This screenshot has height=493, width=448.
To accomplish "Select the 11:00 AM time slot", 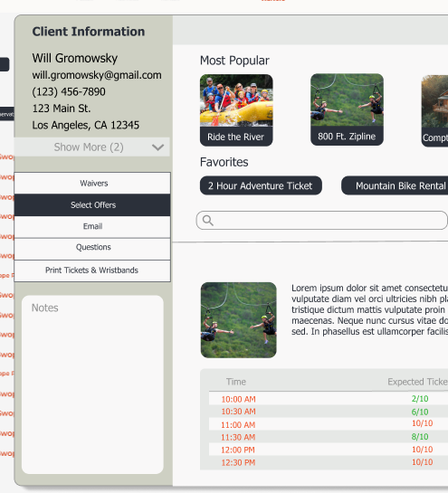I will pos(238,425).
